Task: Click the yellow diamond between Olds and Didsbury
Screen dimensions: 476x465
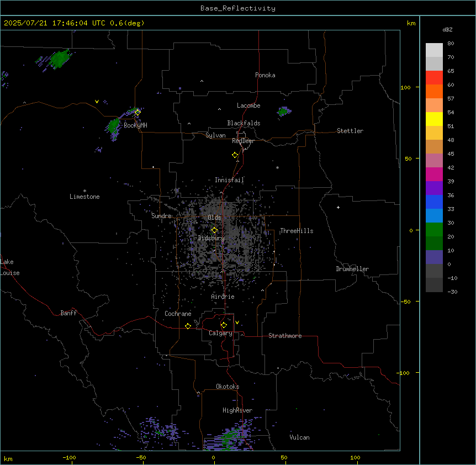Action: pyautogui.click(x=214, y=230)
